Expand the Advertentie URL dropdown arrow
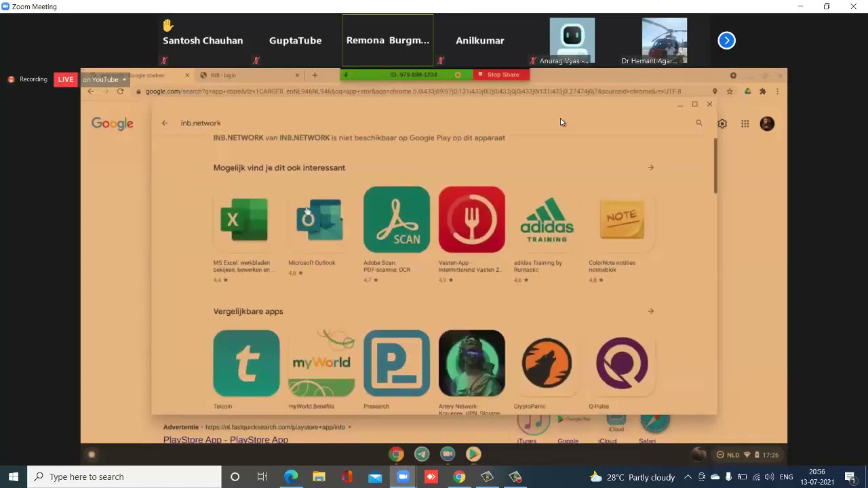The image size is (868, 488). click(350, 427)
